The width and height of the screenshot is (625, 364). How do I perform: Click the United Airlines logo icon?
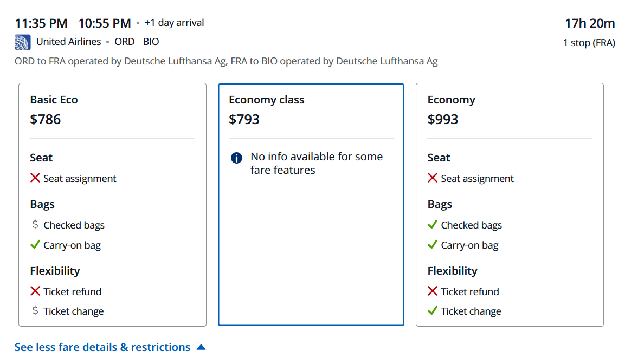click(23, 42)
